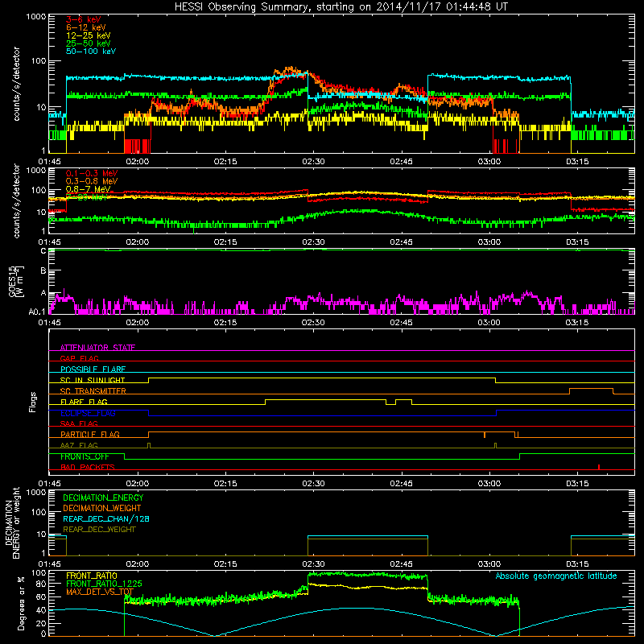Click the DECIMATION_ENERGY legend label

(103, 497)
